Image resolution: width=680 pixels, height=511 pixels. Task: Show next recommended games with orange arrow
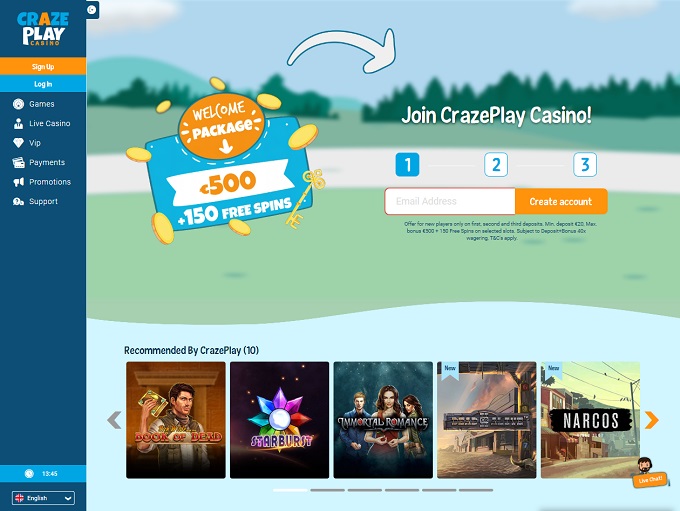[651, 420]
